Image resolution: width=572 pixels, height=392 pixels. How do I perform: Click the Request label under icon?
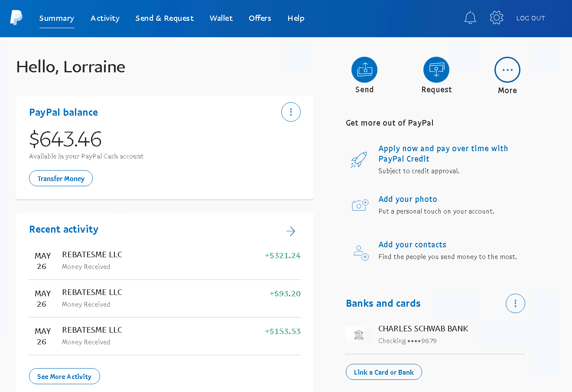point(436,90)
